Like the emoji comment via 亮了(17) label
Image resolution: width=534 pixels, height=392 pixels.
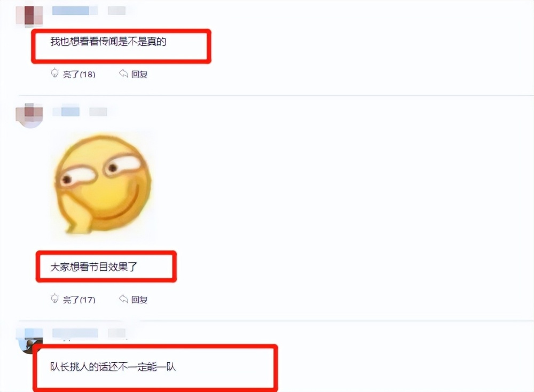(x=79, y=300)
